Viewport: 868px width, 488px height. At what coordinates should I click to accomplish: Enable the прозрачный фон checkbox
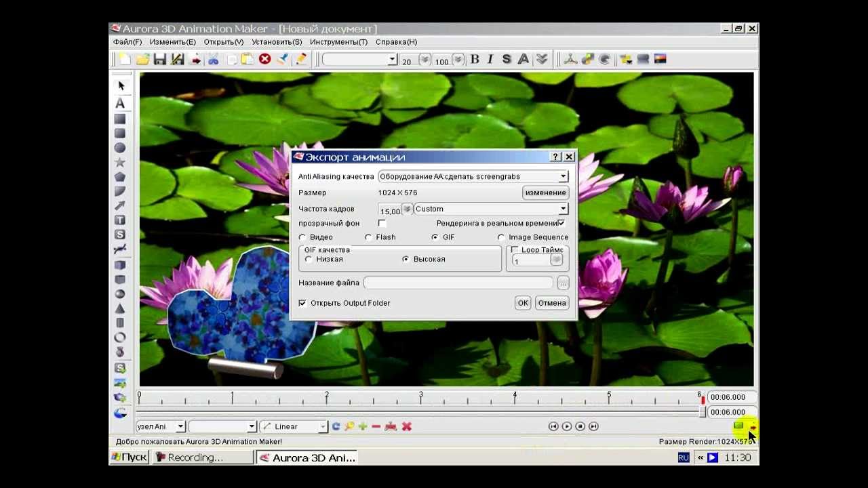point(382,223)
